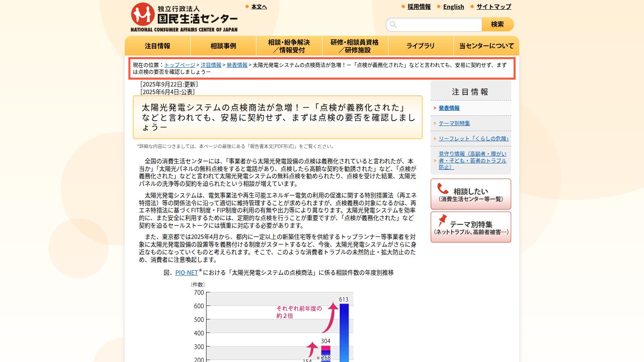The image size is (644, 362).
Task: Click the 検索 search button
Action: click(x=497, y=25)
